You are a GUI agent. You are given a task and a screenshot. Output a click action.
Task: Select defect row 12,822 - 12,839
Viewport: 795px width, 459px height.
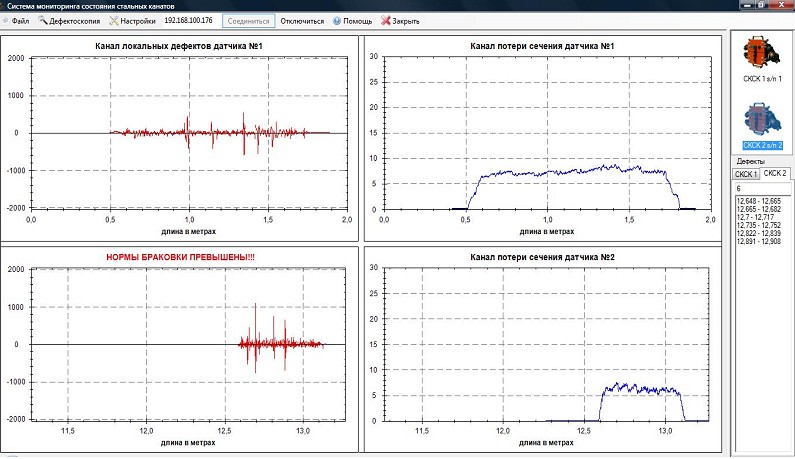[x=758, y=233]
